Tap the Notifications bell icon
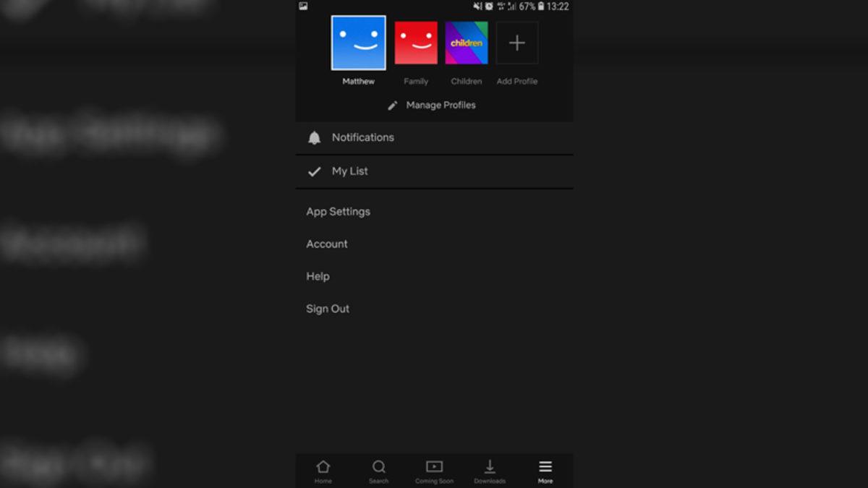The height and width of the screenshot is (488, 868). coord(314,137)
